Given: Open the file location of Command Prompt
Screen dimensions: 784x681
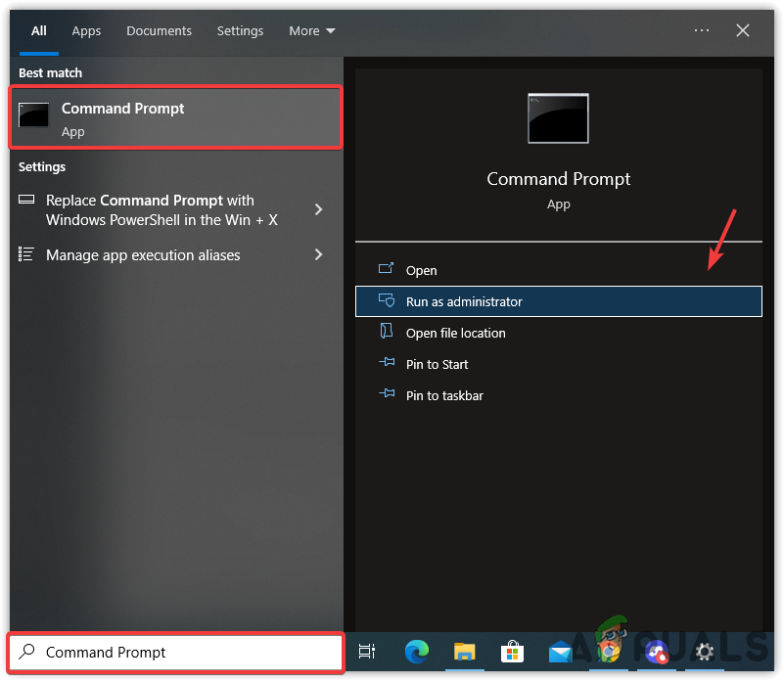Looking at the screenshot, I should point(456,333).
